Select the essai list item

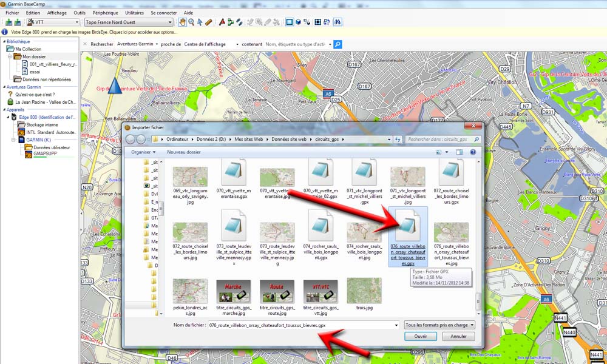[x=35, y=72]
